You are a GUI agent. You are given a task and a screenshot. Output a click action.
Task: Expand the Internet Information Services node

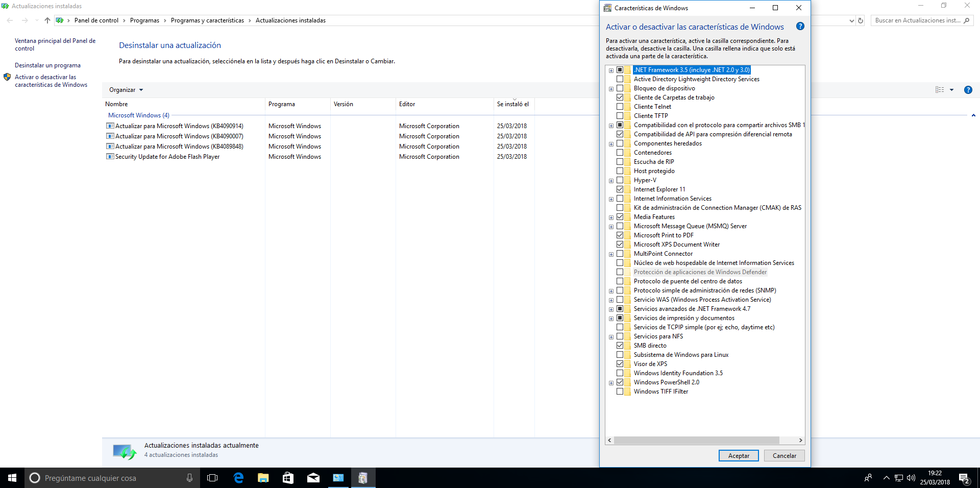611,199
